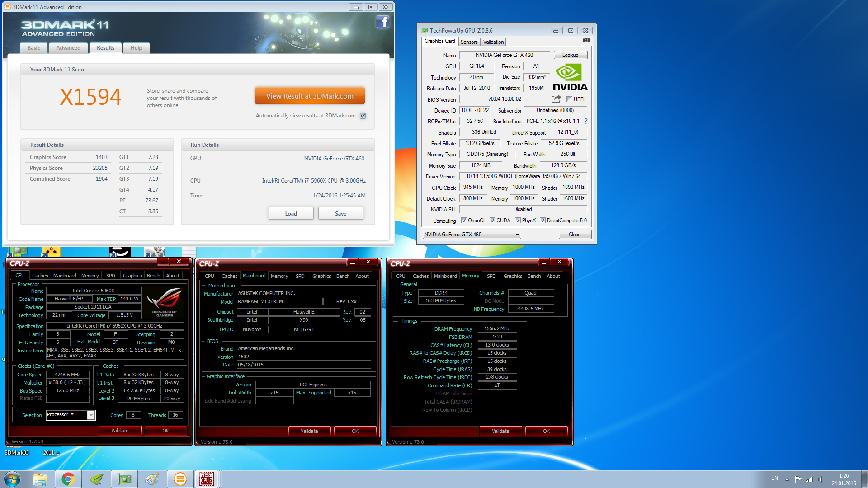The height and width of the screenshot is (488, 868).
Task: Click the NB Frequency value 4498.6 MHz
Action: click(531, 309)
